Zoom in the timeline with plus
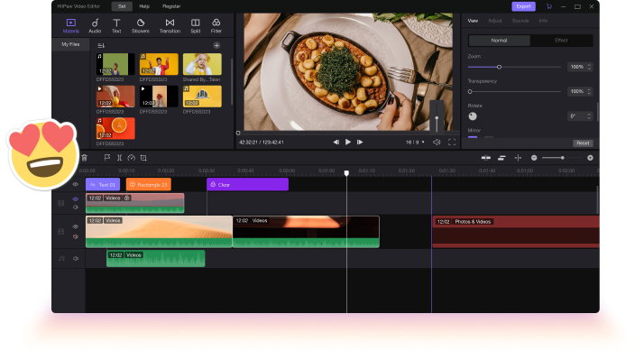 tap(590, 158)
